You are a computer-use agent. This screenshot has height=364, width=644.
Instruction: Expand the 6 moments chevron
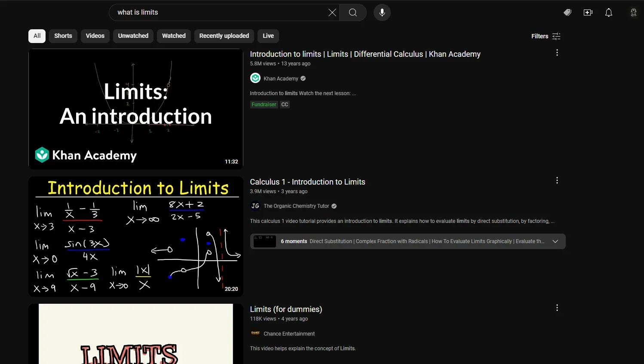coord(555,241)
